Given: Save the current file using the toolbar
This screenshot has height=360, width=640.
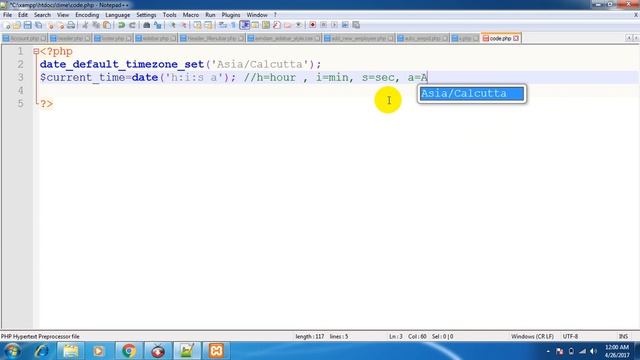Looking at the screenshot, I should (x=27, y=25).
